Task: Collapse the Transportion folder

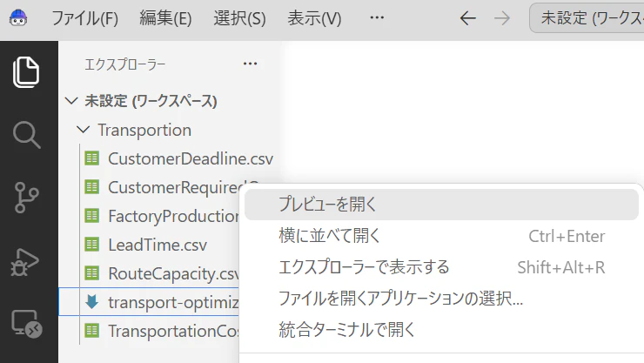Action: (83, 130)
